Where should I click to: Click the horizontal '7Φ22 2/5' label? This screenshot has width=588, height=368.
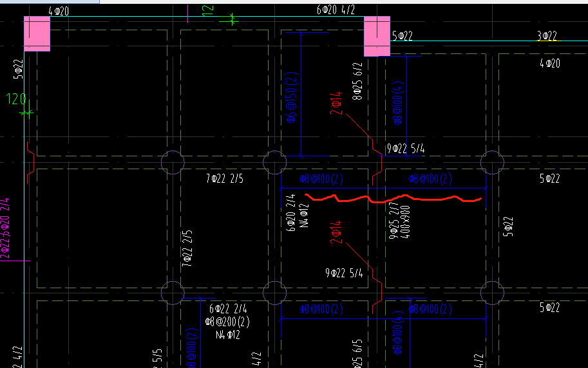pyautogui.click(x=225, y=178)
